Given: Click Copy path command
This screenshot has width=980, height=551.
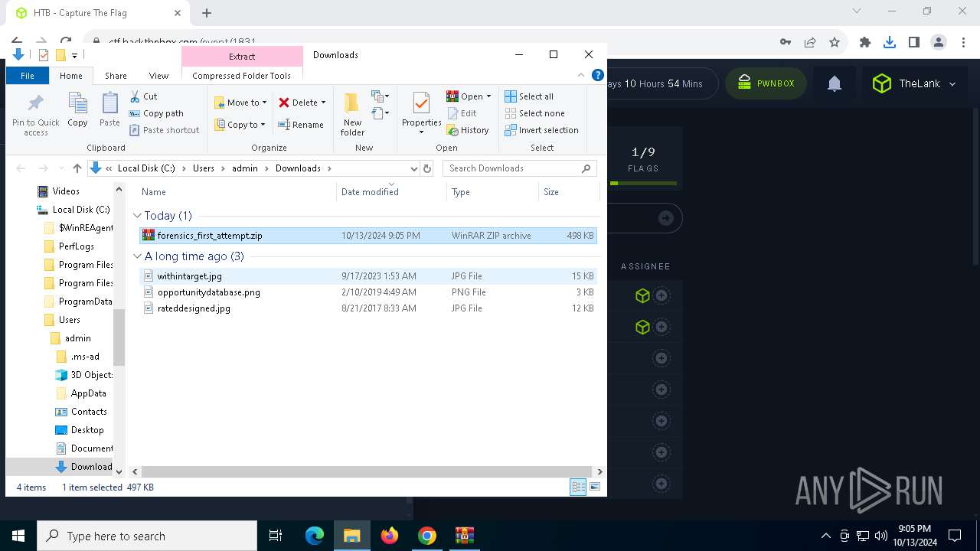Looking at the screenshot, I should 156,113.
